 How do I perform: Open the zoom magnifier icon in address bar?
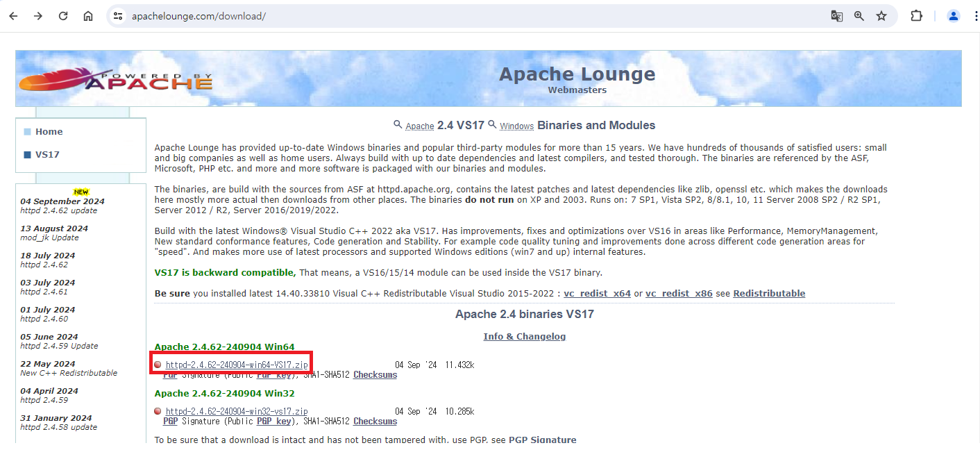pos(859,16)
